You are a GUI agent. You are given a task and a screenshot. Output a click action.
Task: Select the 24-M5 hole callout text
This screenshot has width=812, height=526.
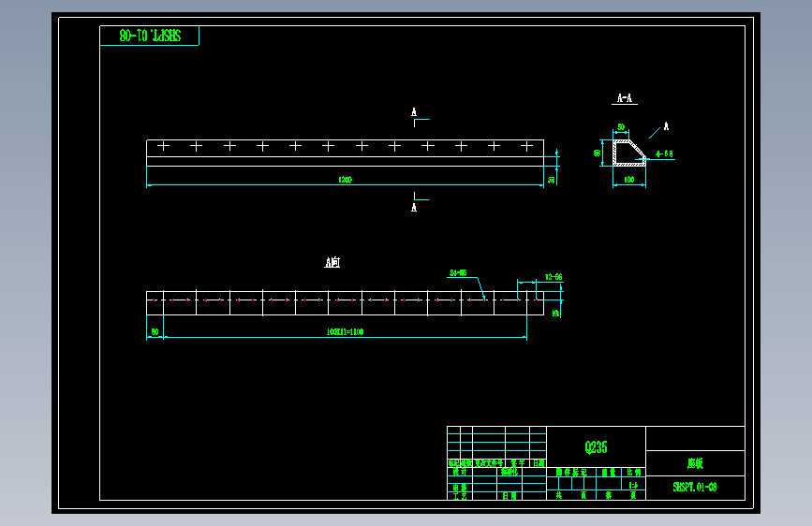pyautogui.click(x=458, y=273)
